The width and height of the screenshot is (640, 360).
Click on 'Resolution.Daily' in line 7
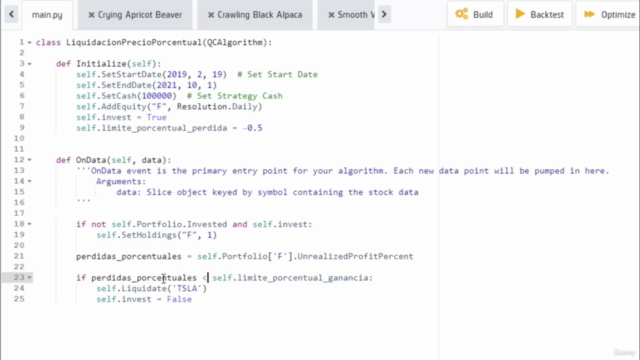click(x=217, y=107)
